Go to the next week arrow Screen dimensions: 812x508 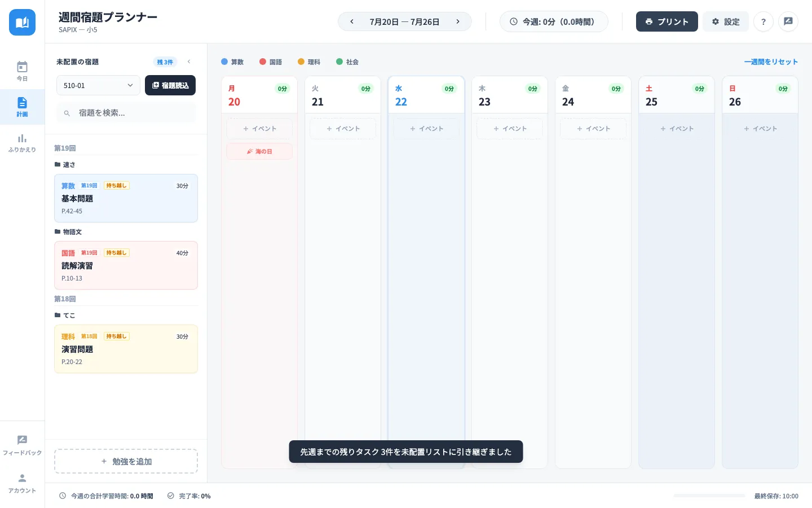pyautogui.click(x=457, y=21)
